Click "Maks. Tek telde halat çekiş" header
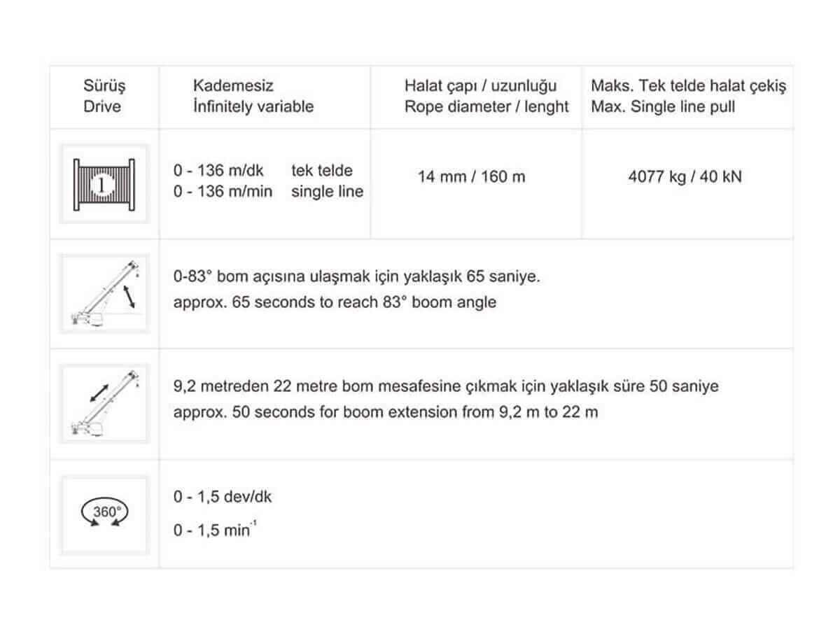 tap(688, 86)
